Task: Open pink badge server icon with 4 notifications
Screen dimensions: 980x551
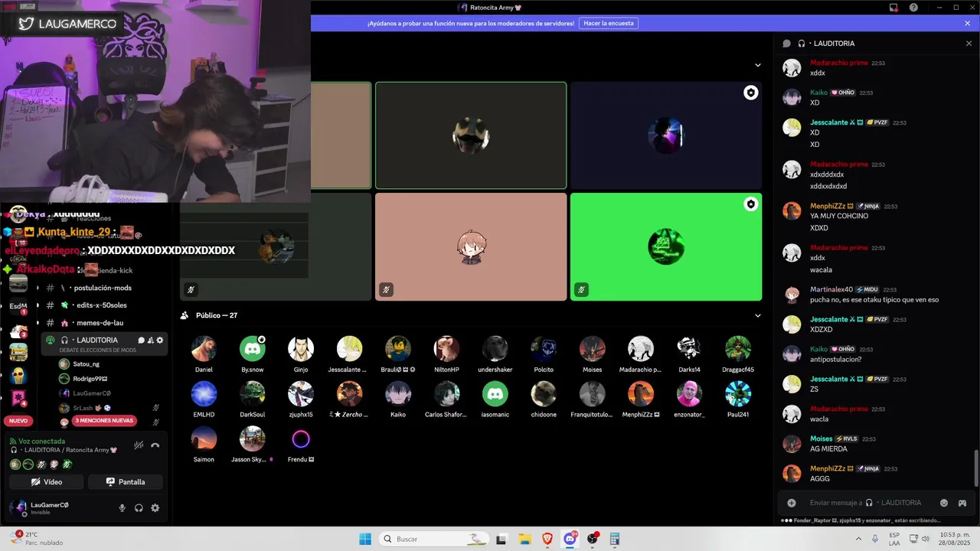Action: 18,398
